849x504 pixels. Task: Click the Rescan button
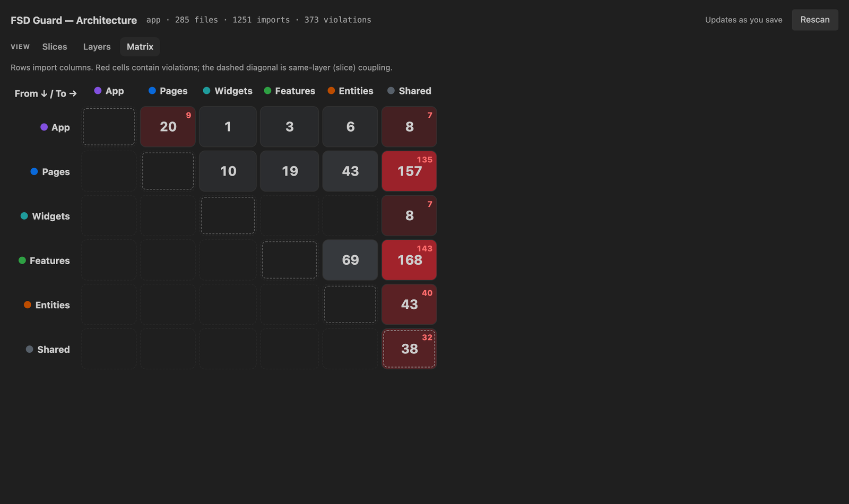[x=815, y=20]
